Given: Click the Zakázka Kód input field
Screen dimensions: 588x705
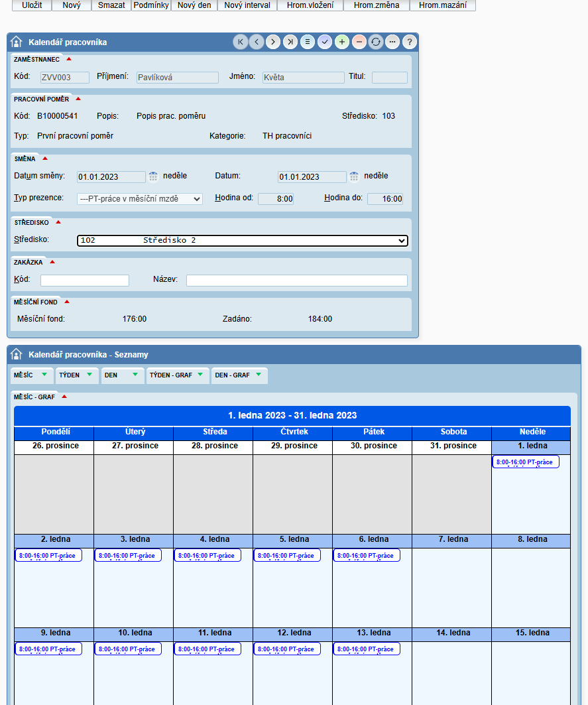Looking at the screenshot, I should click(x=85, y=281).
